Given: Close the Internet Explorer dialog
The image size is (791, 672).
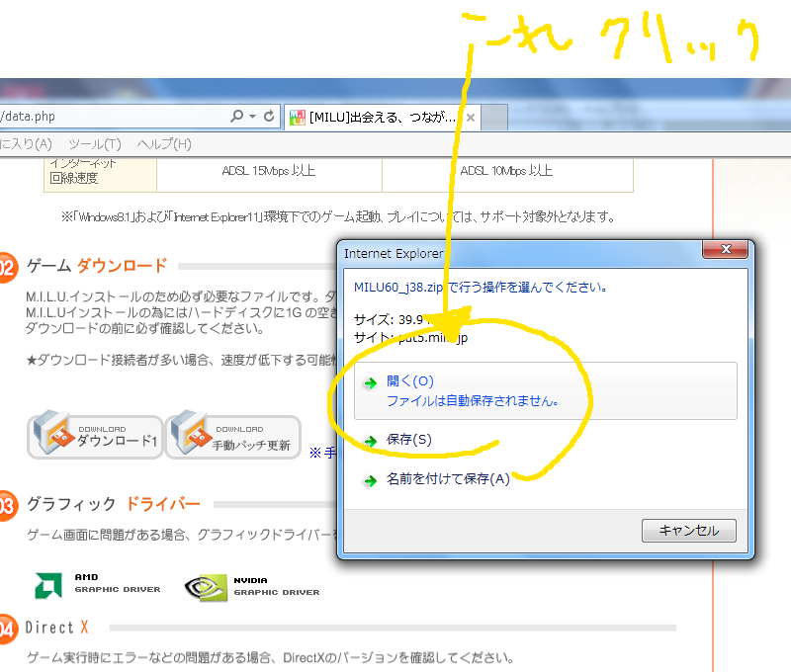Looking at the screenshot, I should (726, 249).
